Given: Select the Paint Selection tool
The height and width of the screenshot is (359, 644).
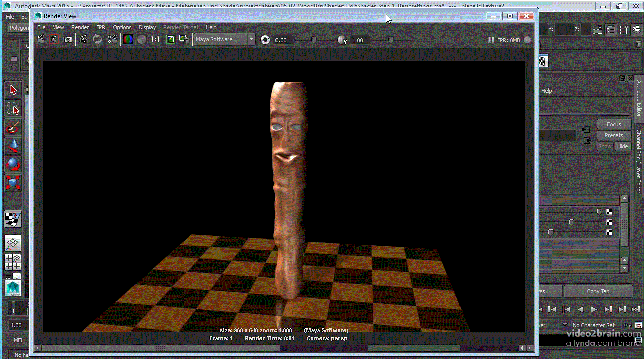Looking at the screenshot, I should (13, 128).
